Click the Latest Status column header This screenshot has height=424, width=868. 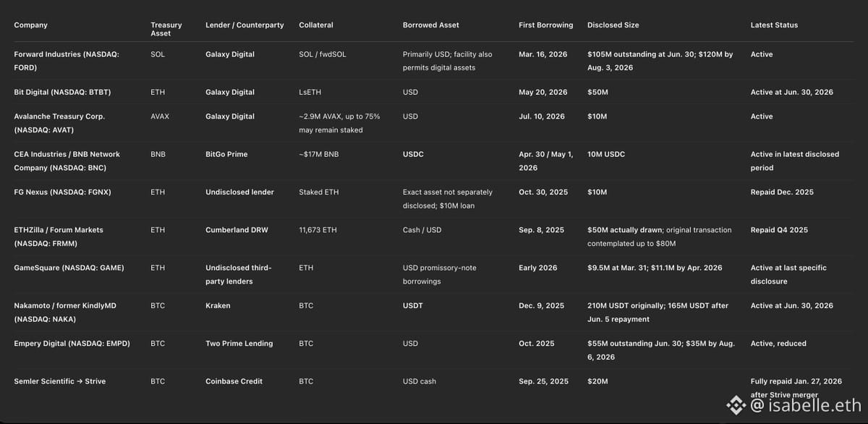tap(774, 25)
